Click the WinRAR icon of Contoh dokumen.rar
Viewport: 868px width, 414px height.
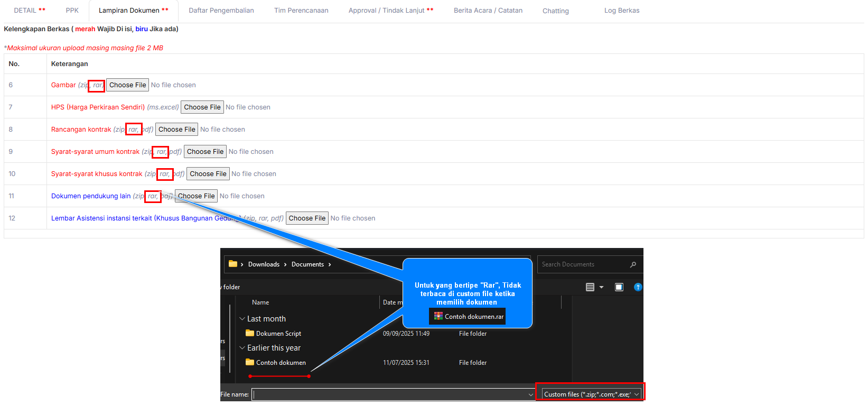[438, 316]
